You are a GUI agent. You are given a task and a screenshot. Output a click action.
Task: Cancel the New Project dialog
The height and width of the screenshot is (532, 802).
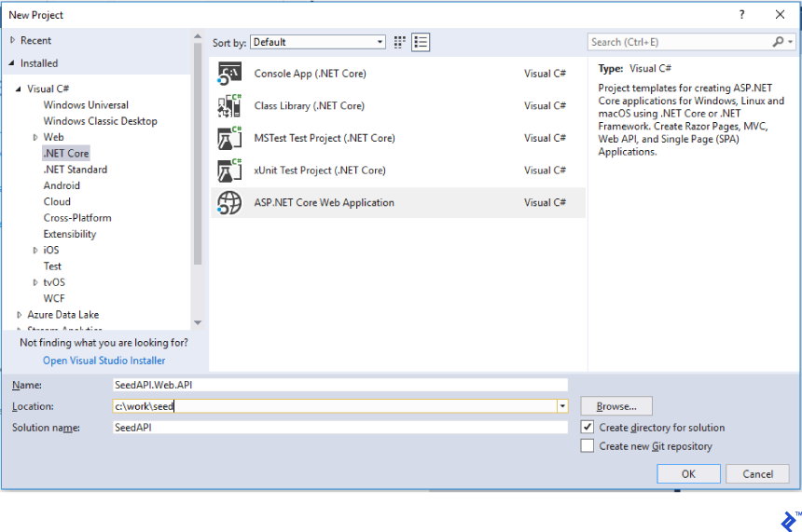pos(757,473)
